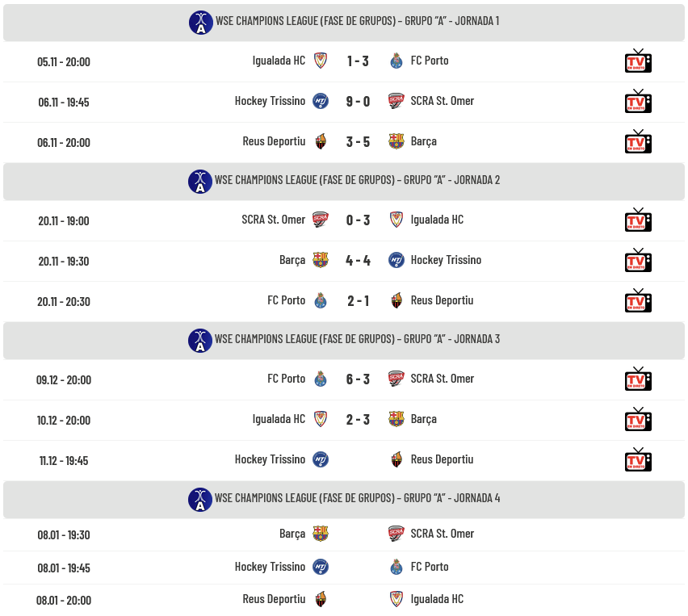The image size is (688, 616).
Task: Open the 9 - 0 Trissino match result
Action: (x=358, y=102)
